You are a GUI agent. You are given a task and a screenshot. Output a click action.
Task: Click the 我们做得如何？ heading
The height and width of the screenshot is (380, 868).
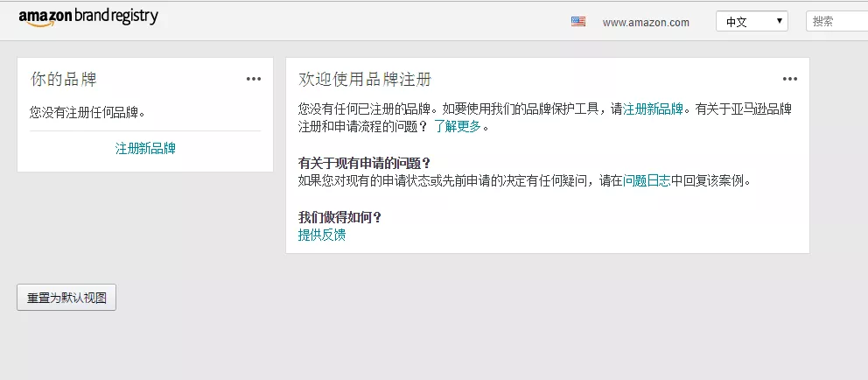pyautogui.click(x=339, y=218)
